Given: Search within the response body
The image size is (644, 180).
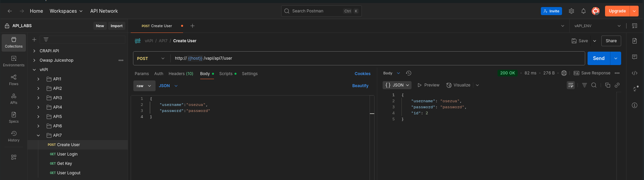Looking at the screenshot, I should point(594,85).
